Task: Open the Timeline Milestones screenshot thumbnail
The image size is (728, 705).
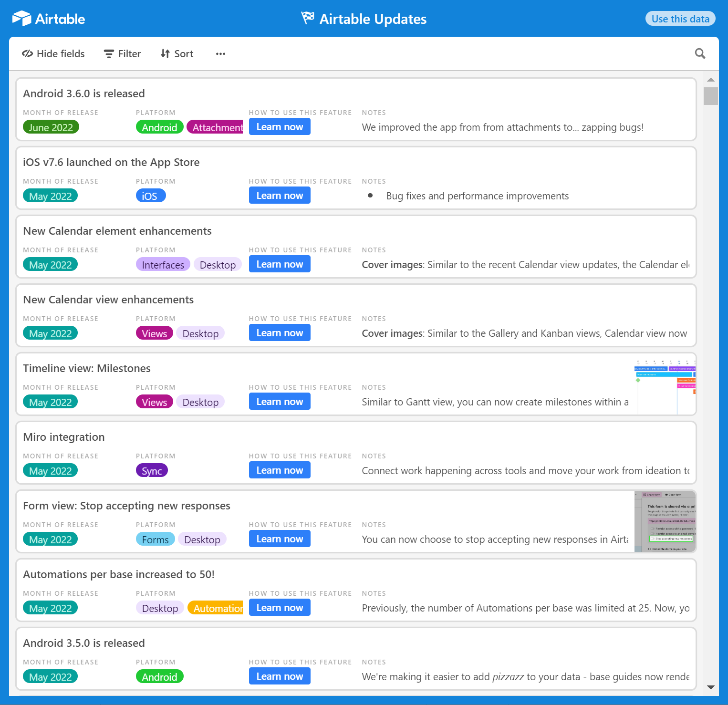Action: (x=665, y=384)
